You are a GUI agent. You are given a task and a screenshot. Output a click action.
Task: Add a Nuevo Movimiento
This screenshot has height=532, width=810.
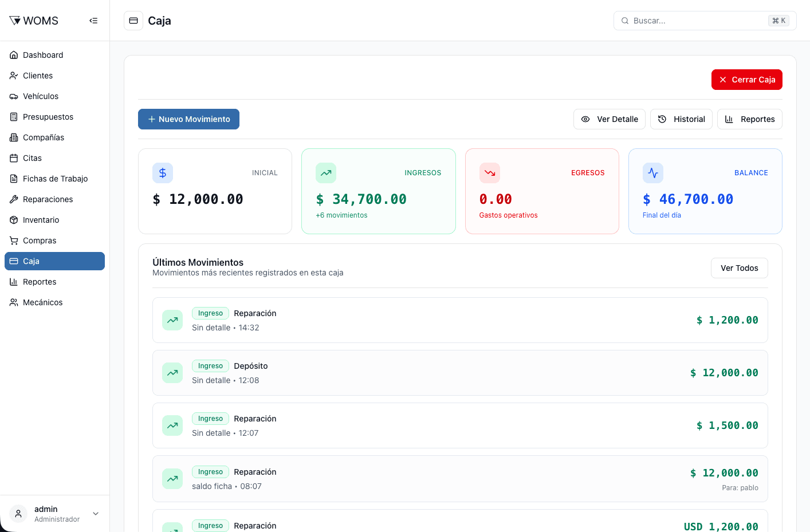(x=188, y=119)
